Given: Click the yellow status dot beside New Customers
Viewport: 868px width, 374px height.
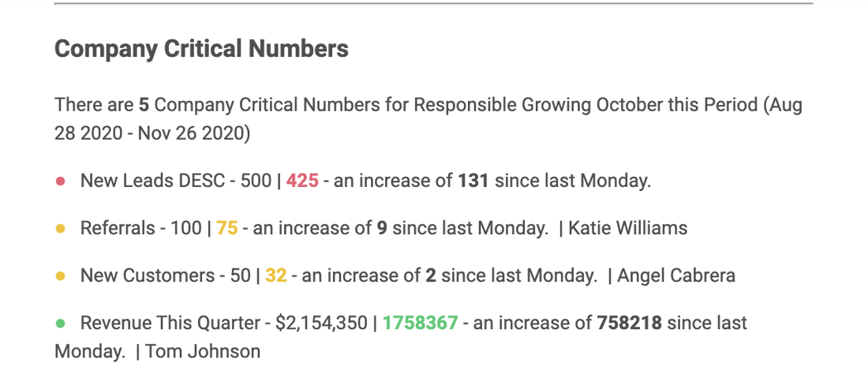Looking at the screenshot, I should (x=61, y=275).
